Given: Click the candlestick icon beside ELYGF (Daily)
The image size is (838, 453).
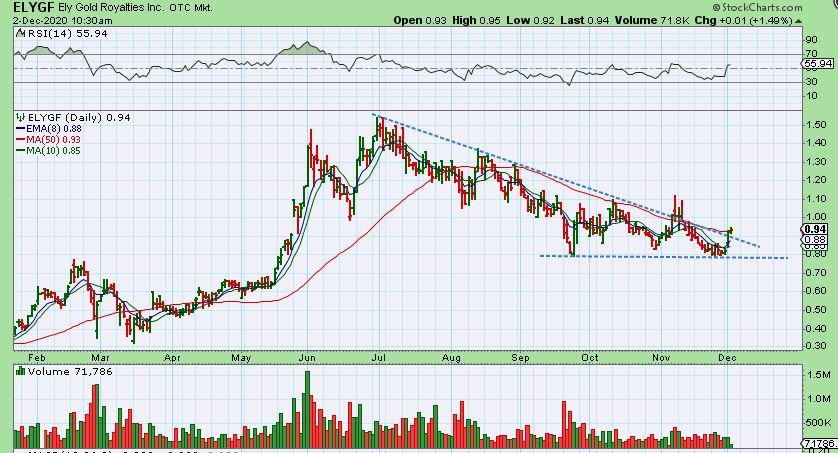Looking at the screenshot, I should pos(21,117).
